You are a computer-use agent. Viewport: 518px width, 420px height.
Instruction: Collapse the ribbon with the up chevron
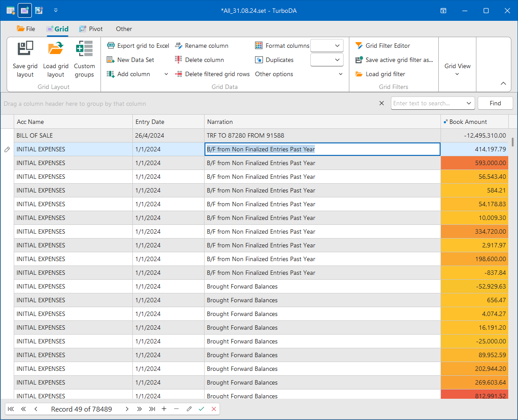coord(503,83)
